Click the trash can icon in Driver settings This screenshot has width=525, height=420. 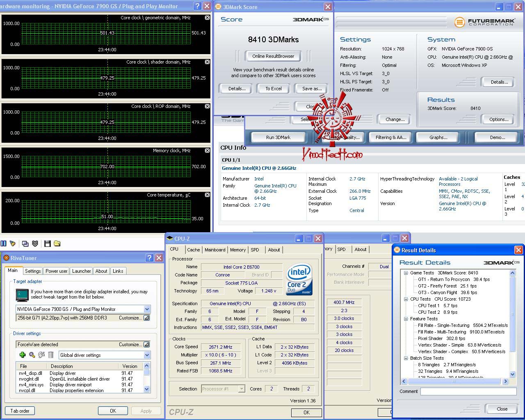click(x=51, y=355)
